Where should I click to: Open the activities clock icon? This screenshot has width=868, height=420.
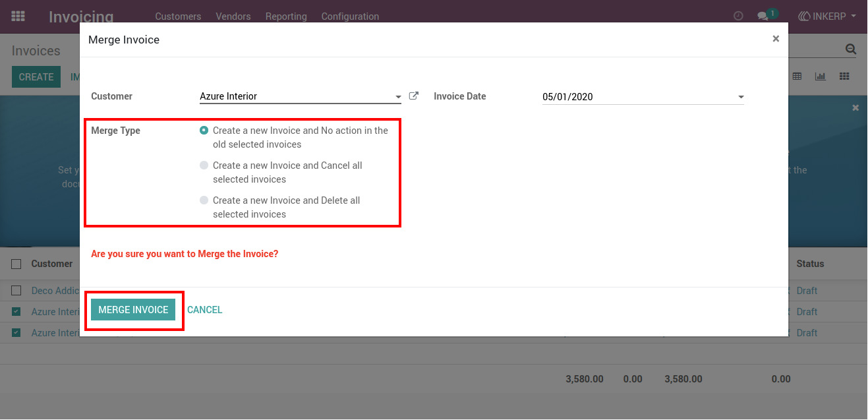(x=738, y=16)
